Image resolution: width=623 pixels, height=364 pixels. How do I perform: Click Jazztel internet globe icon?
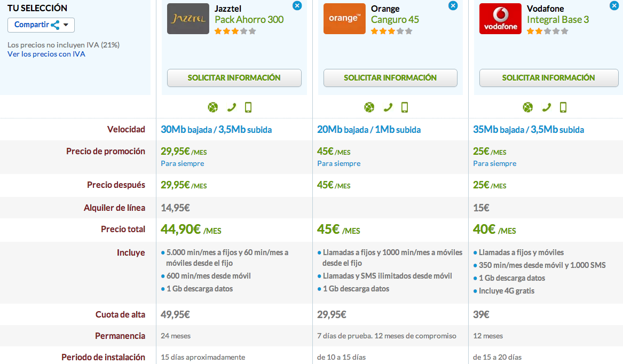(x=213, y=107)
